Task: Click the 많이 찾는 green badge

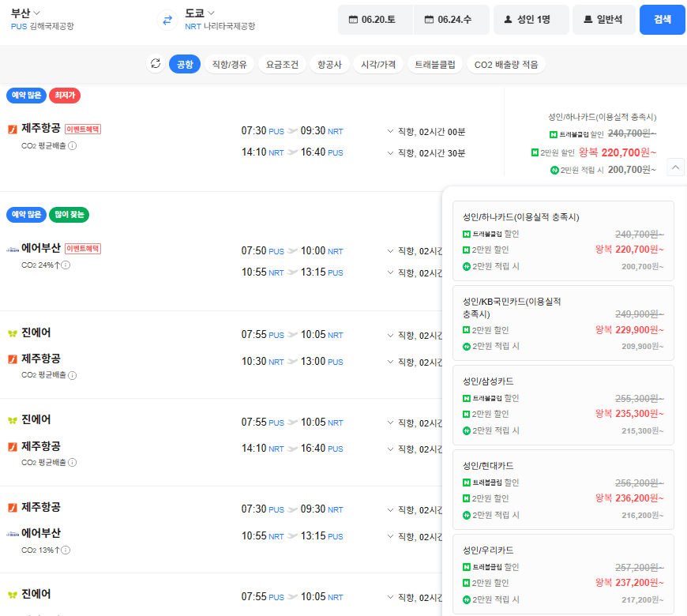Action: (69, 214)
